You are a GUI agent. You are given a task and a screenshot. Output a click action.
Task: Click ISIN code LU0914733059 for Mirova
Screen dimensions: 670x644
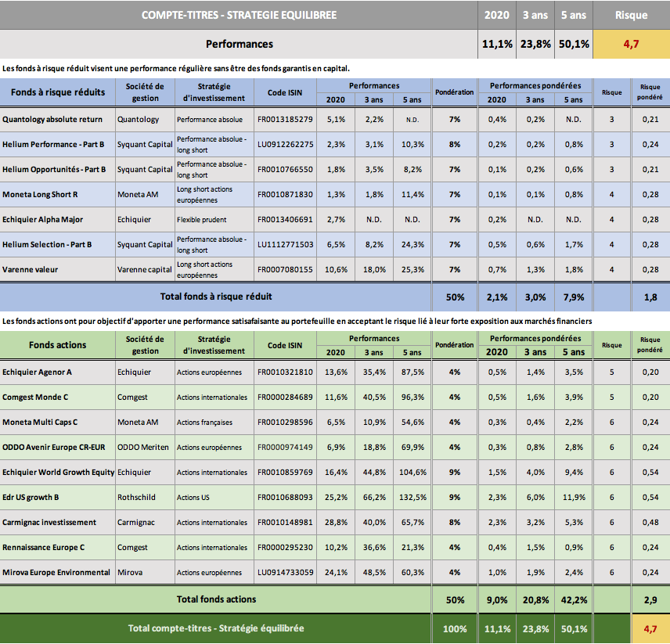(284, 573)
